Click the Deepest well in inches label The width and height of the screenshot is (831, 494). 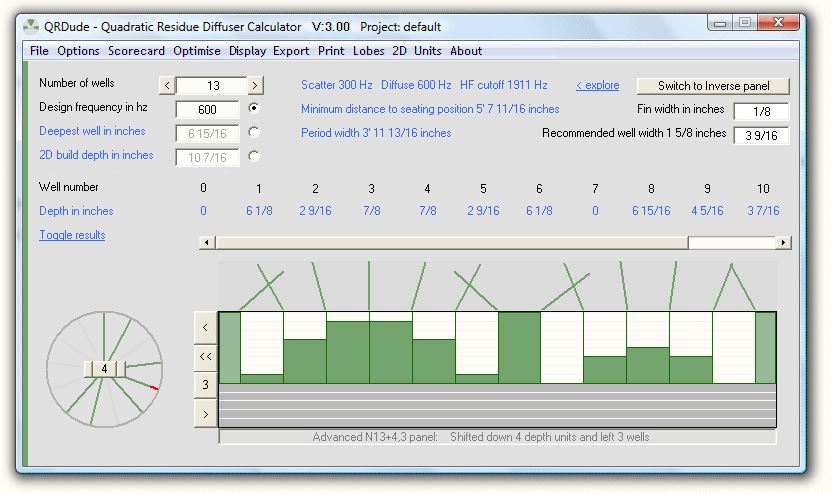click(x=92, y=131)
